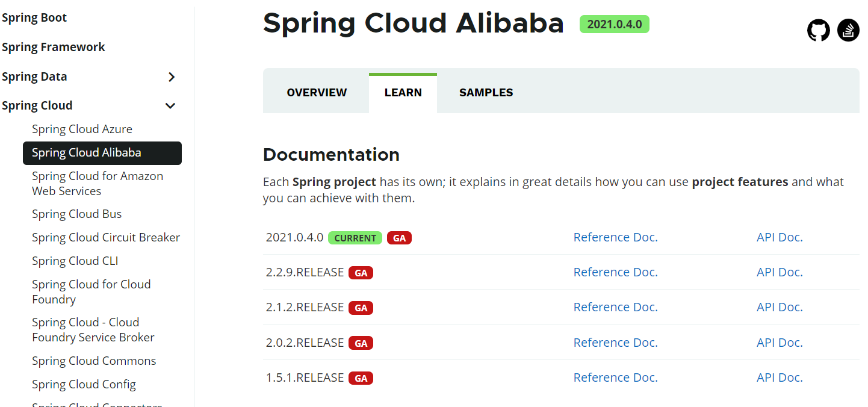Select the Learn tab
This screenshot has width=868, height=407.
(403, 93)
